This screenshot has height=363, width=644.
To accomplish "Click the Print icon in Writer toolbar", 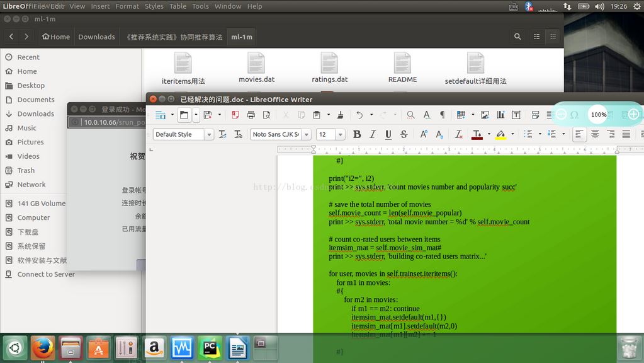I will coord(251,115).
